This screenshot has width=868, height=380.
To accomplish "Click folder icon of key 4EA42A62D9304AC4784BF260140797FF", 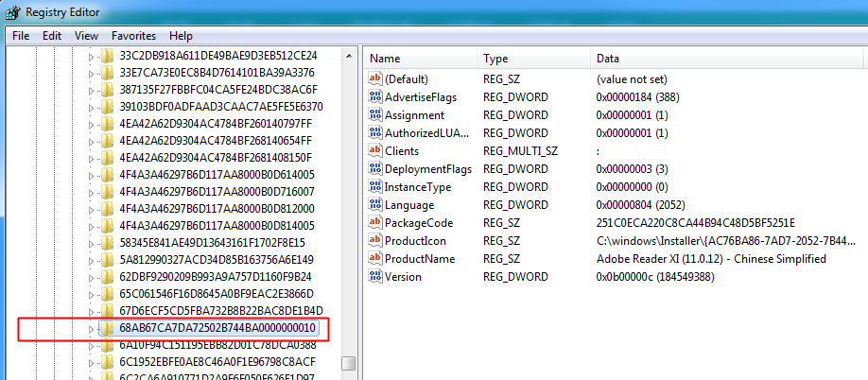I will pos(107,123).
